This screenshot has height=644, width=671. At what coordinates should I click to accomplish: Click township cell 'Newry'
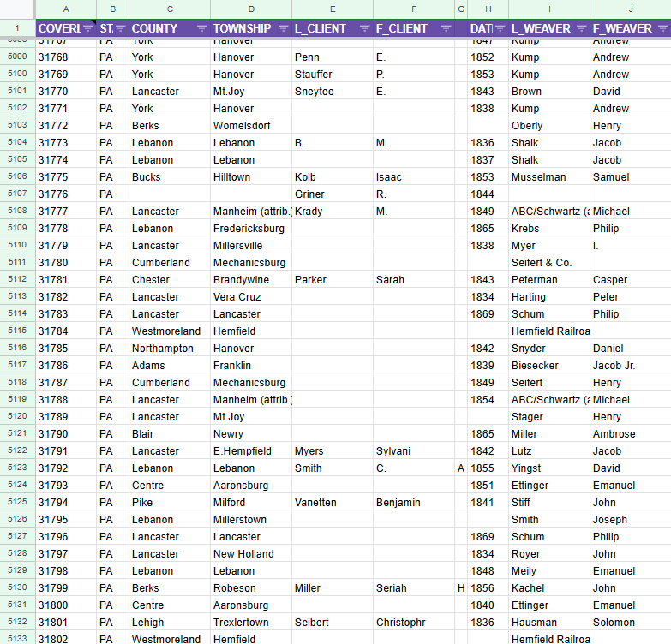coord(251,433)
